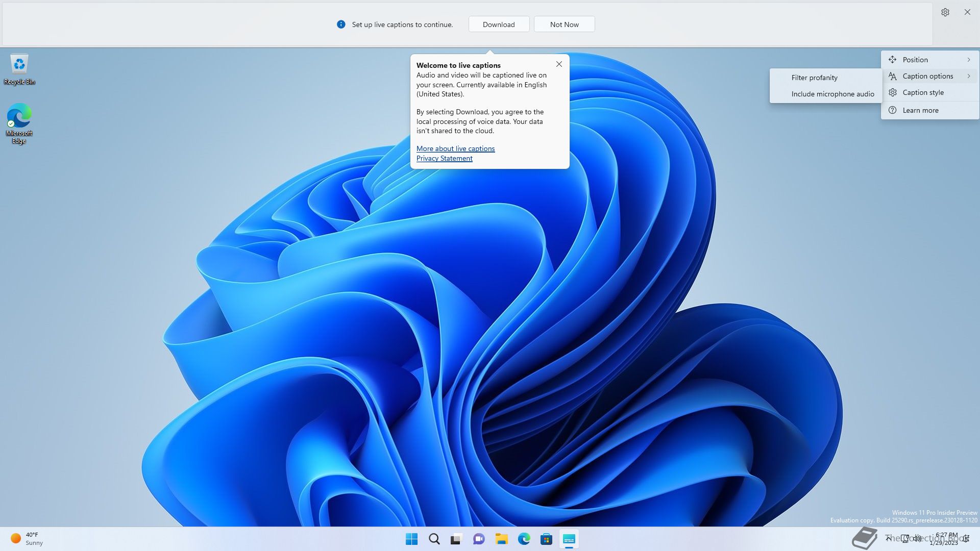
Task: Launch File Explorer from taskbar
Action: coord(501,539)
